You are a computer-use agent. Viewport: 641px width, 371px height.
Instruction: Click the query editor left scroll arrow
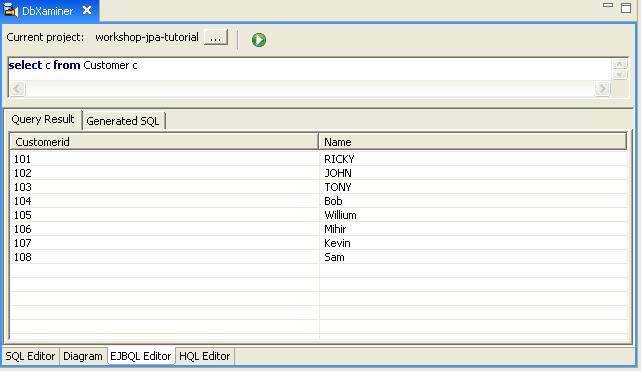point(17,88)
